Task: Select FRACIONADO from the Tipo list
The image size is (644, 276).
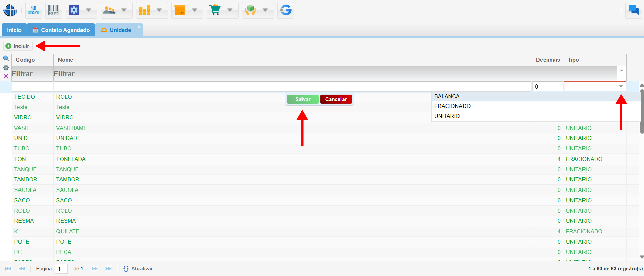Action: click(452, 106)
